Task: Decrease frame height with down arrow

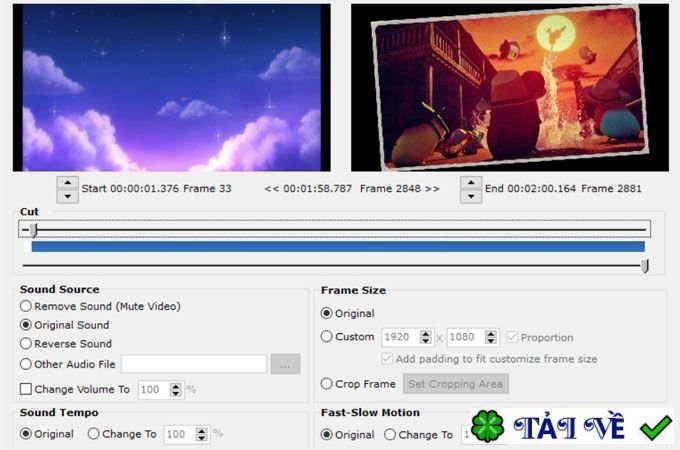Action: (x=491, y=341)
